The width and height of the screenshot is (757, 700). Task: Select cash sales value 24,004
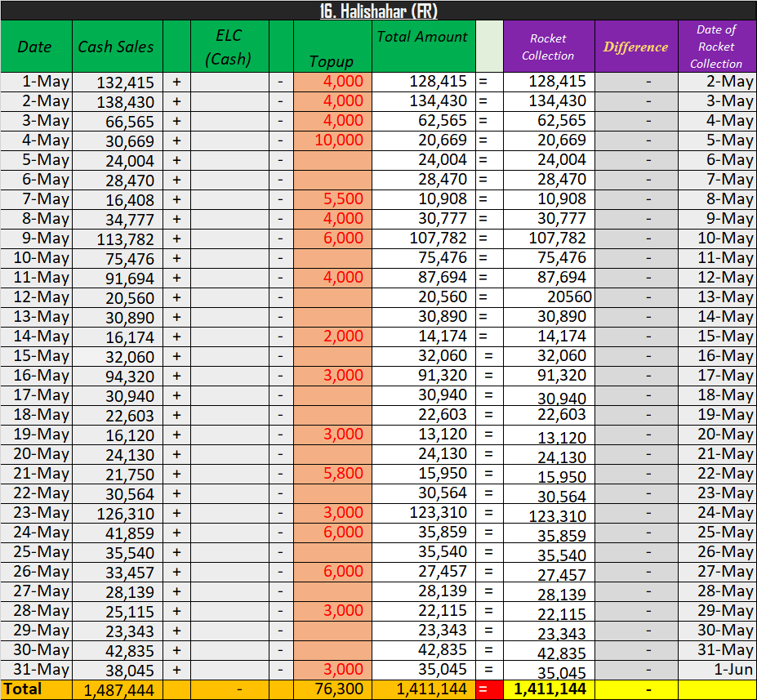(118, 161)
